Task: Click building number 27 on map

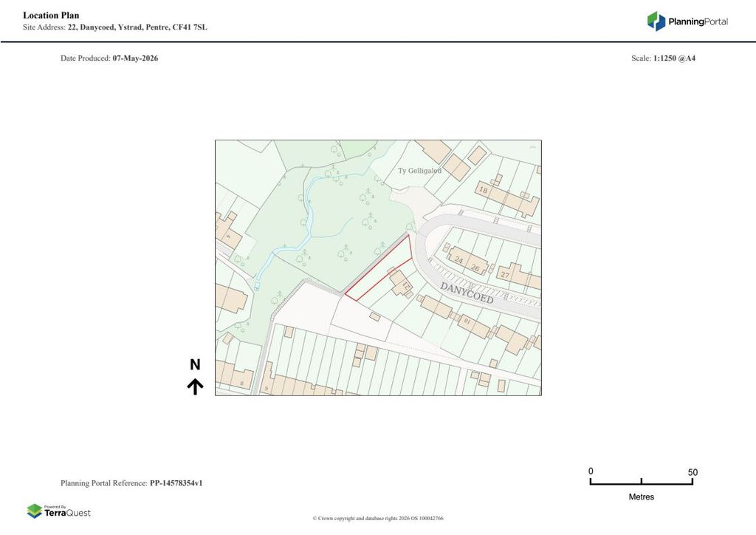Action: click(x=505, y=275)
